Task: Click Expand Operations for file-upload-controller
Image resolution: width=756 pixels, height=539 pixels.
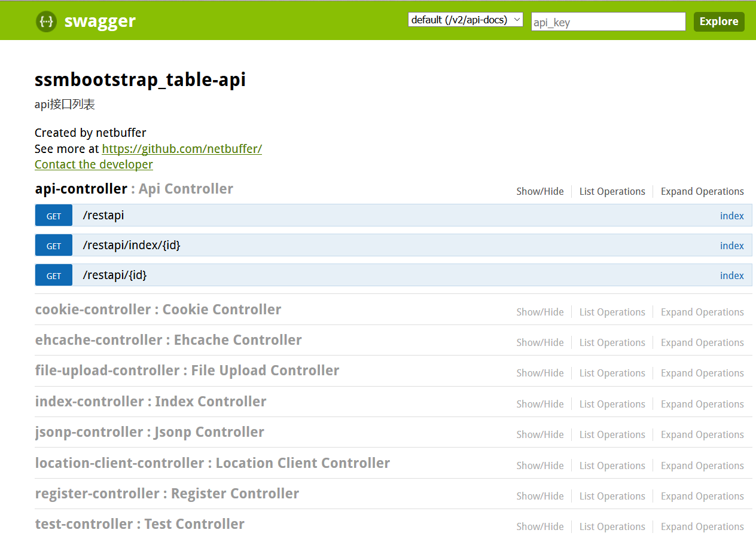Action: pyautogui.click(x=702, y=373)
